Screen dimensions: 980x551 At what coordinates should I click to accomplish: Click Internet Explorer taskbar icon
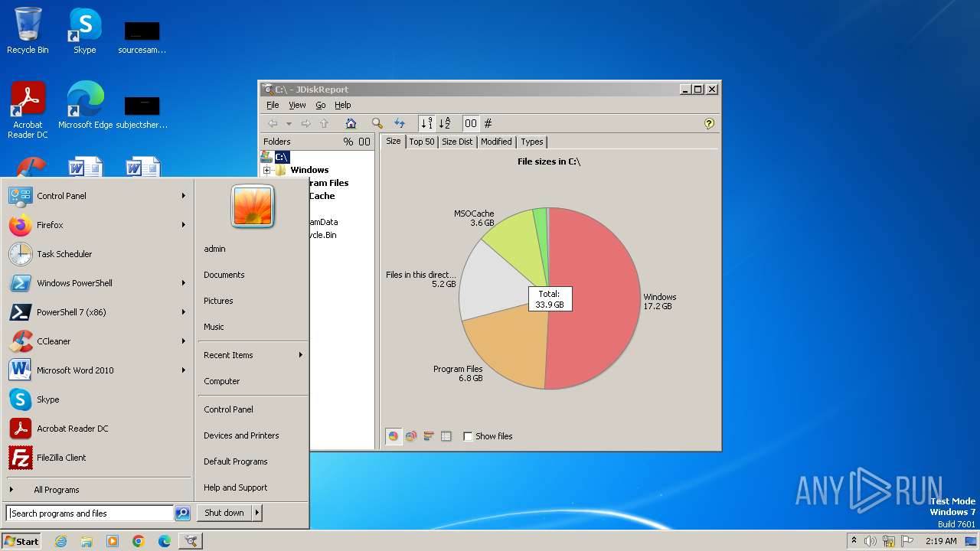point(60,541)
